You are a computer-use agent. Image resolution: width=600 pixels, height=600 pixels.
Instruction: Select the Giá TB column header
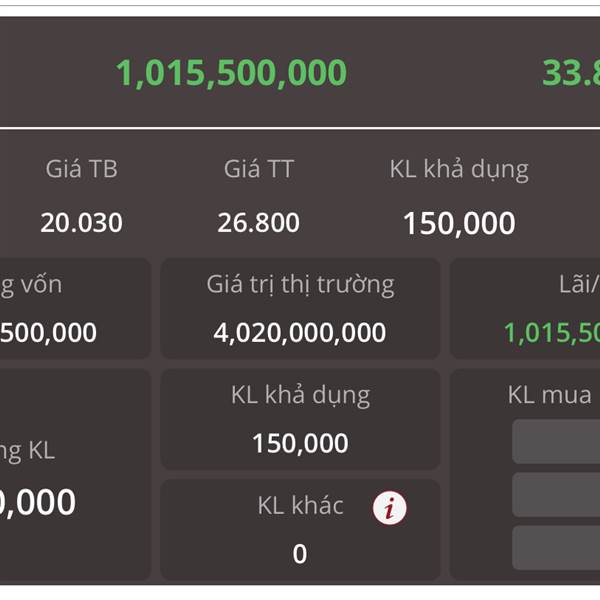[82, 169]
